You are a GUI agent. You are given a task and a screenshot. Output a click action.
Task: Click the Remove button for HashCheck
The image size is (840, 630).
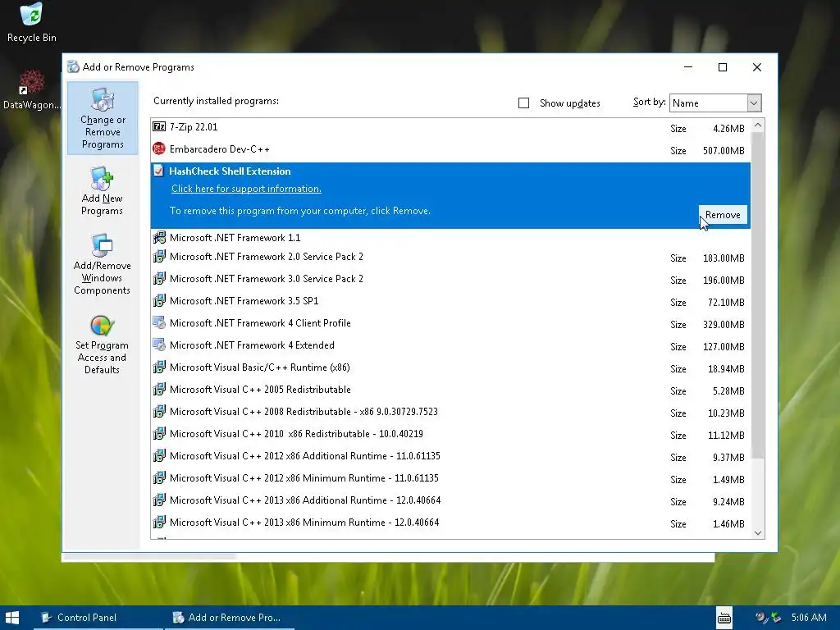pyautogui.click(x=723, y=215)
